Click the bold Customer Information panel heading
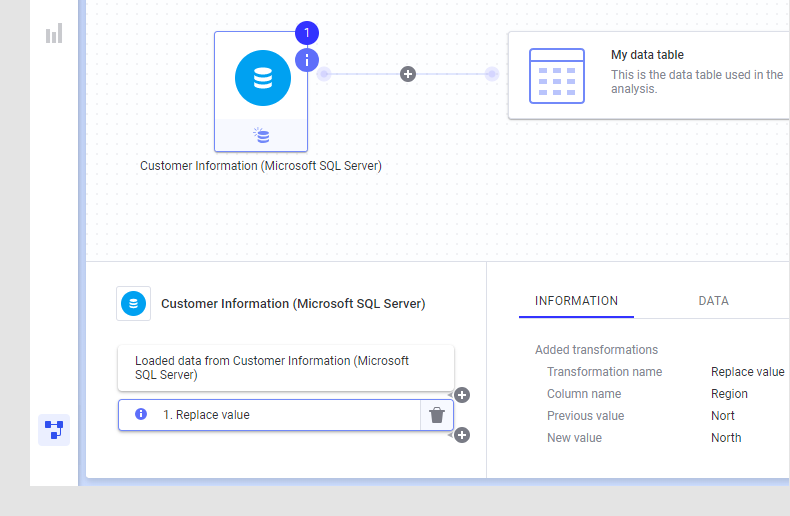Image resolution: width=790 pixels, height=516 pixels. (293, 303)
